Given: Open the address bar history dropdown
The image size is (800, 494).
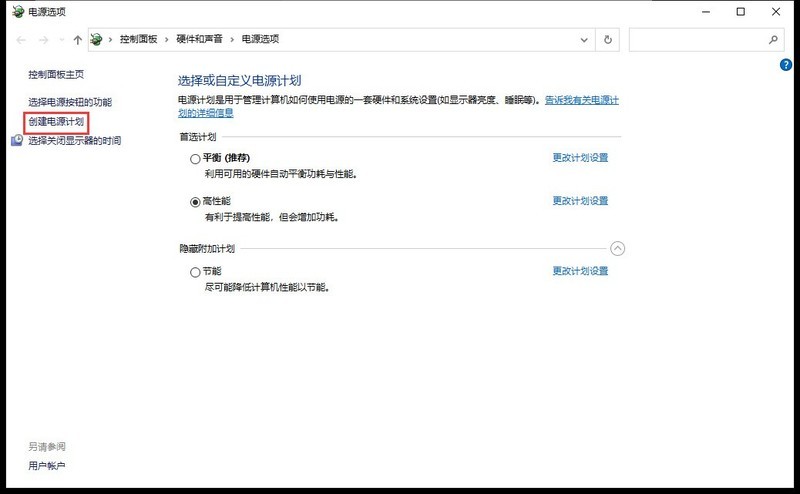Looking at the screenshot, I should (584, 40).
